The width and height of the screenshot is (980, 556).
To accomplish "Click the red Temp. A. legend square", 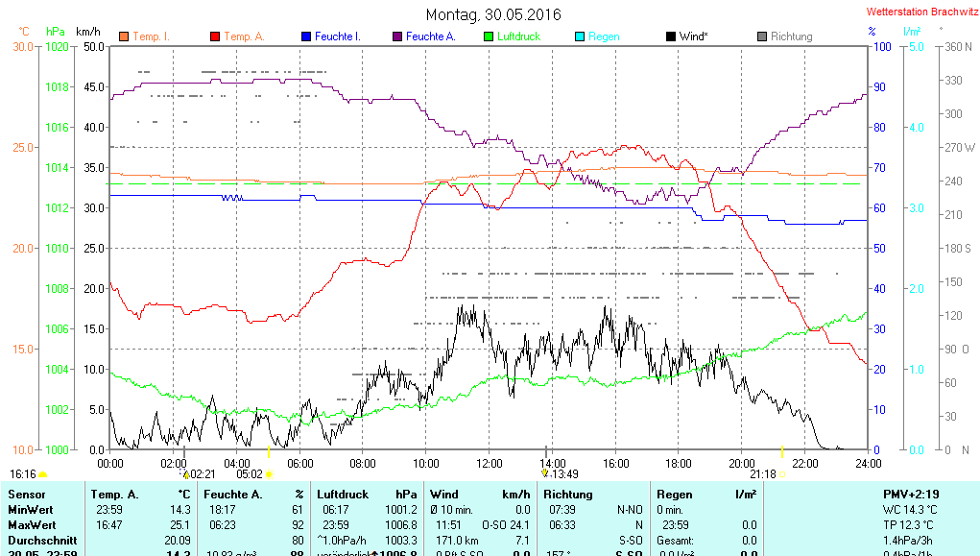I will point(214,36).
